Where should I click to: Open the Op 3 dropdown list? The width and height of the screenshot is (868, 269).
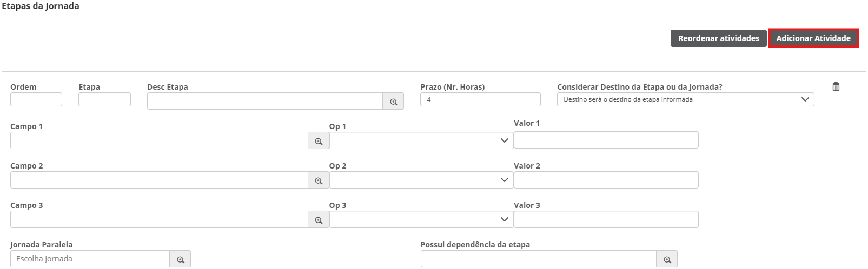(x=421, y=219)
